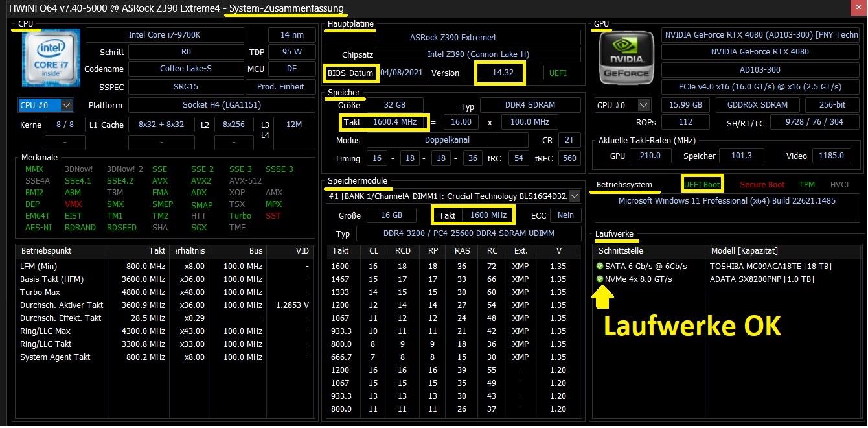
Task: Select the DDR4-3200 / PC4-25600 type field
Action: point(468,233)
